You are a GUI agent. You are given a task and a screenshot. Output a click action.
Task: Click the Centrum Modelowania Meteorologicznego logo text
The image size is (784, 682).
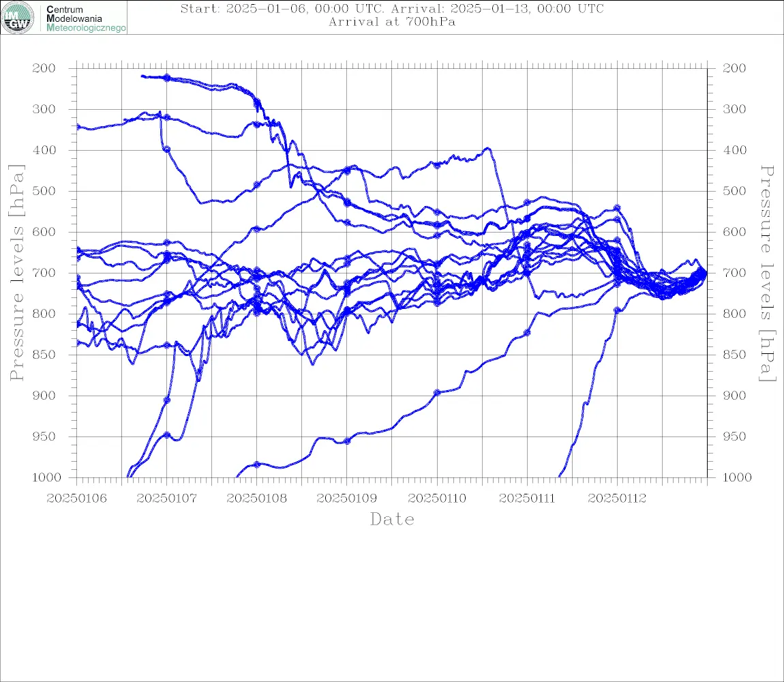point(86,18)
